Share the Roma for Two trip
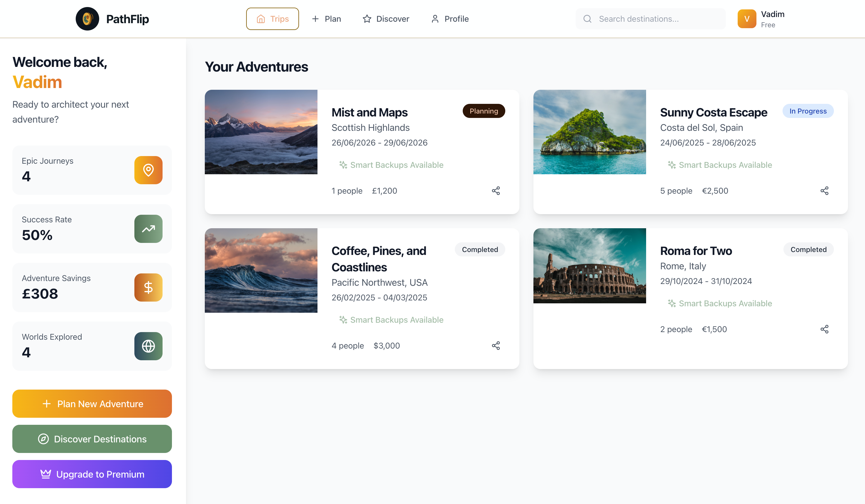Screen dimensions: 865x504 824,329
